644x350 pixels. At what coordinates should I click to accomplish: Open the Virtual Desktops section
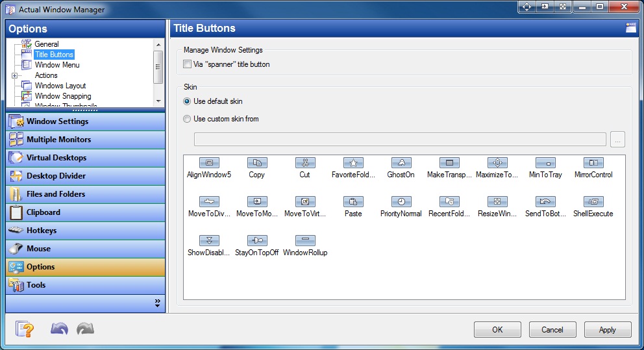point(86,157)
